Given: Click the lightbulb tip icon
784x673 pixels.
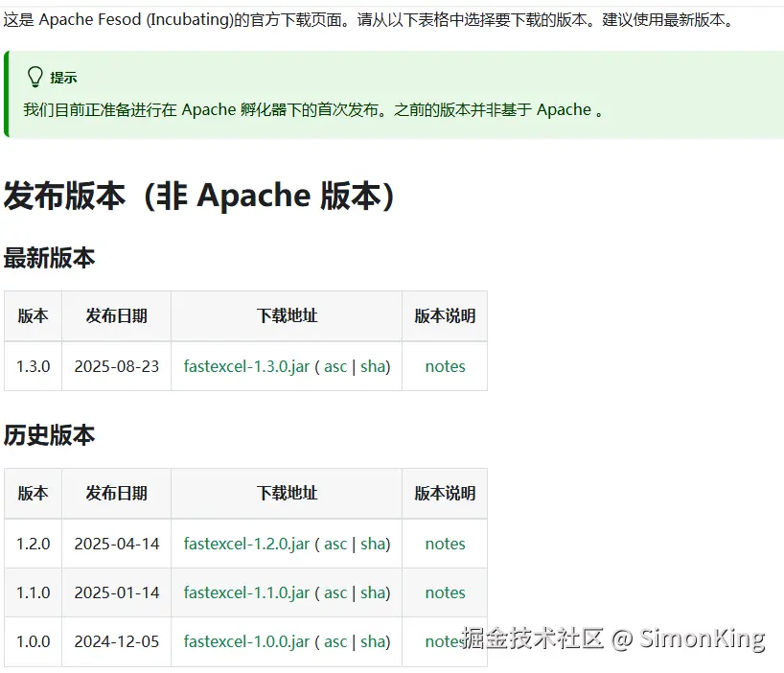Looking at the screenshot, I should coord(35,77).
